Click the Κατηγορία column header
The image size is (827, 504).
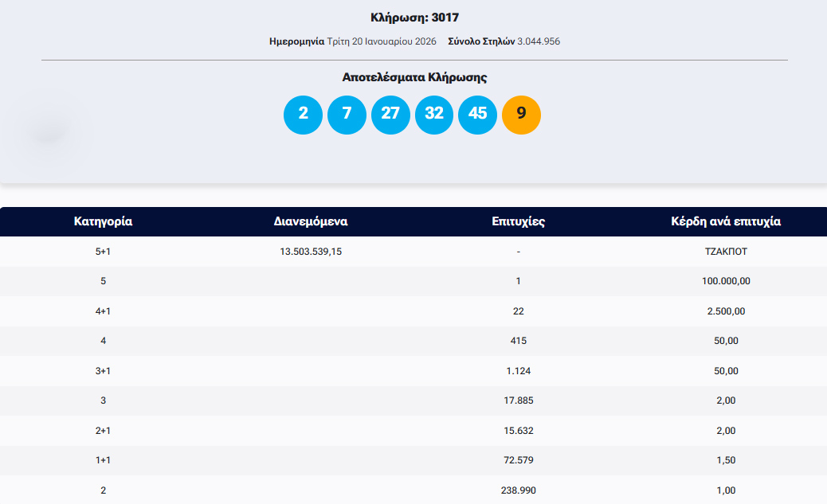coord(103,222)
